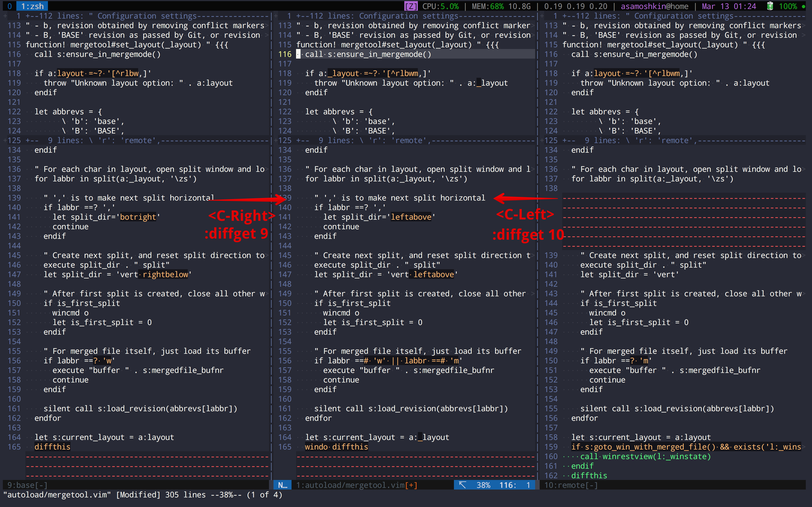Click the 38% scroll position indicator

pos(483,485)
